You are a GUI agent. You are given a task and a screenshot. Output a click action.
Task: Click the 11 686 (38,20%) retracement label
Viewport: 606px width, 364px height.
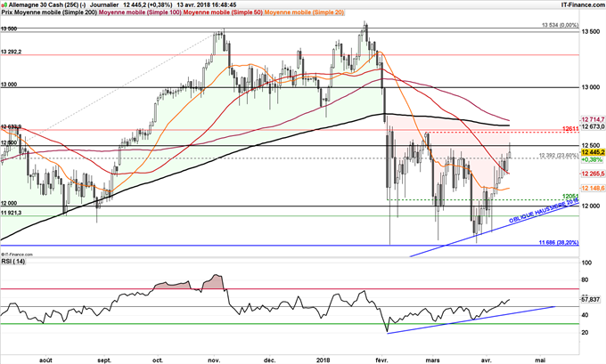click(x=559, y=242)
